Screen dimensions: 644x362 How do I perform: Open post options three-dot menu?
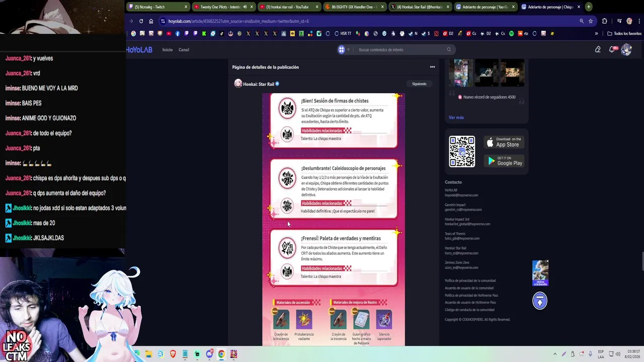point(432,67)
